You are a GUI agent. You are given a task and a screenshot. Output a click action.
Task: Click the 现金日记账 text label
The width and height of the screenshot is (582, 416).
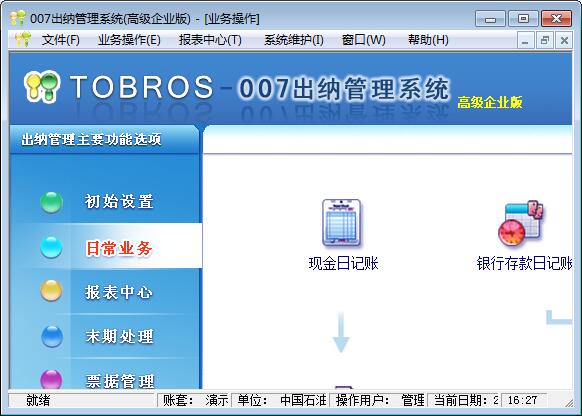pyautogui.click(x=343, y=263)
